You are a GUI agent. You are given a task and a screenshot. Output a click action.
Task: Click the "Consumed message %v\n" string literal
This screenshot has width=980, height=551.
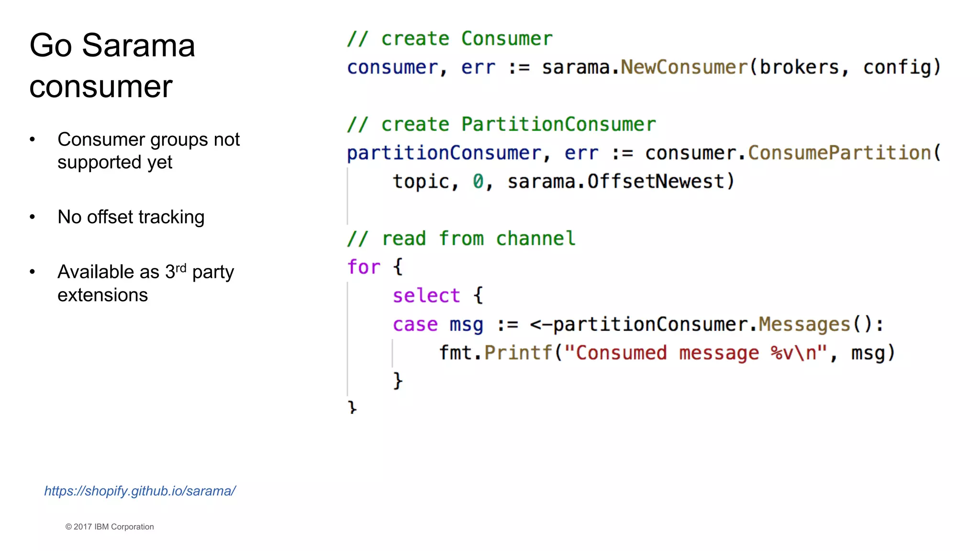coord(695,353)
